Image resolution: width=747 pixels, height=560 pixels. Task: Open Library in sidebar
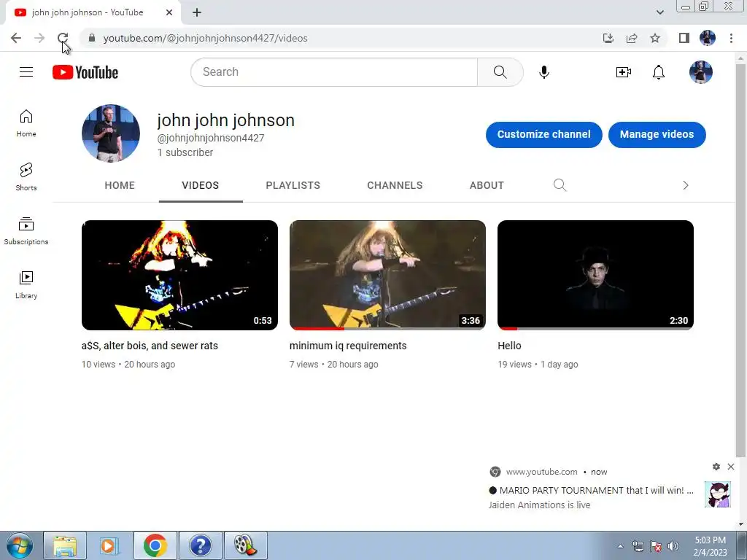[x=26, y=285]
